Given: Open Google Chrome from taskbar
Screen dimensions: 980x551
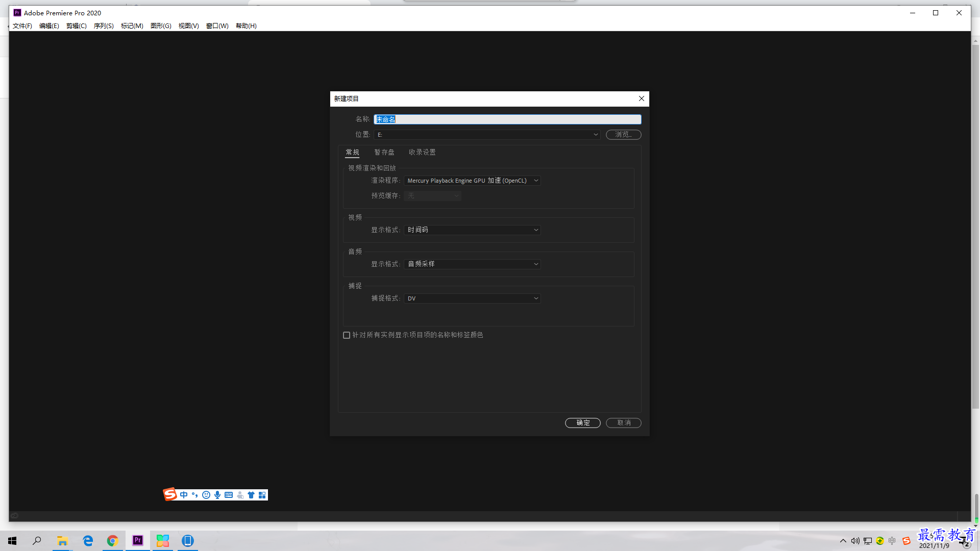Looking at the screenshot, I should point(113,541).
